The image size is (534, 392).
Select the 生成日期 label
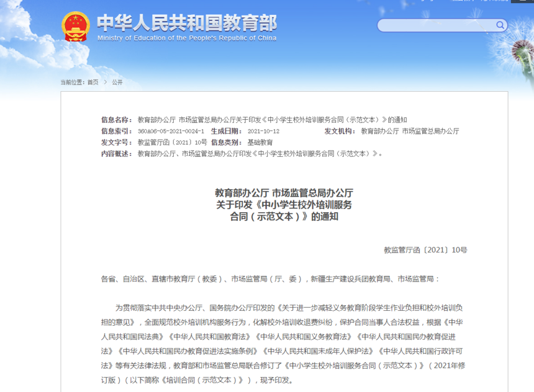(227, 131)
